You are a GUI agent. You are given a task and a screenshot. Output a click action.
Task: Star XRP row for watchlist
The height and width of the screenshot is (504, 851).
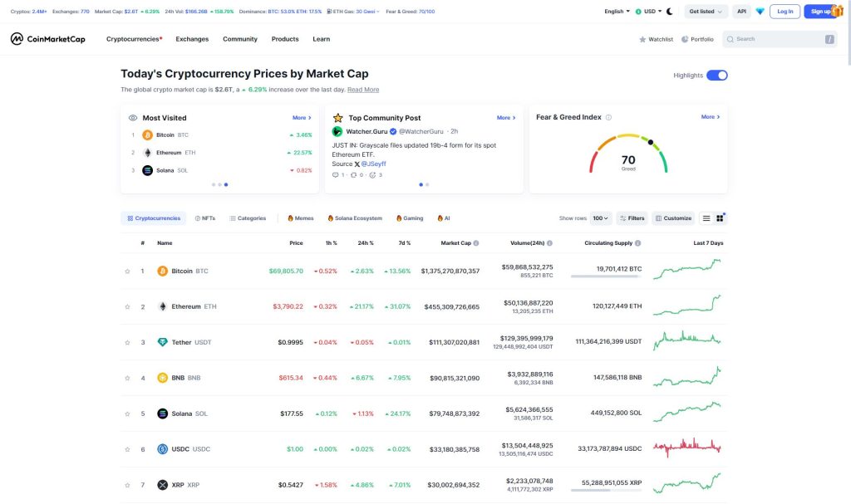pos(127,485)
